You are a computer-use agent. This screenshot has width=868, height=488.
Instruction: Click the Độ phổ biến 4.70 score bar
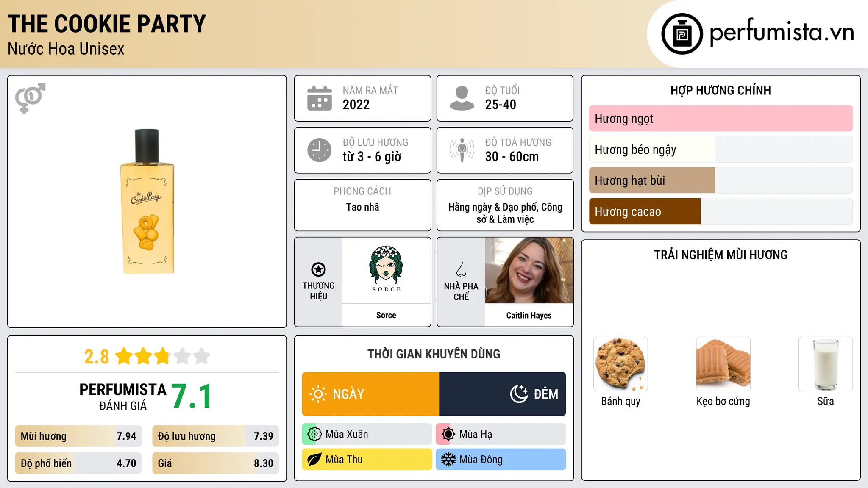click(78, 463)
